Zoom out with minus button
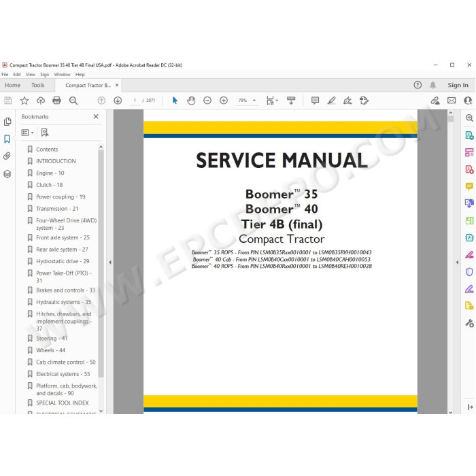The image size is (476, 476). pos(207,101)
